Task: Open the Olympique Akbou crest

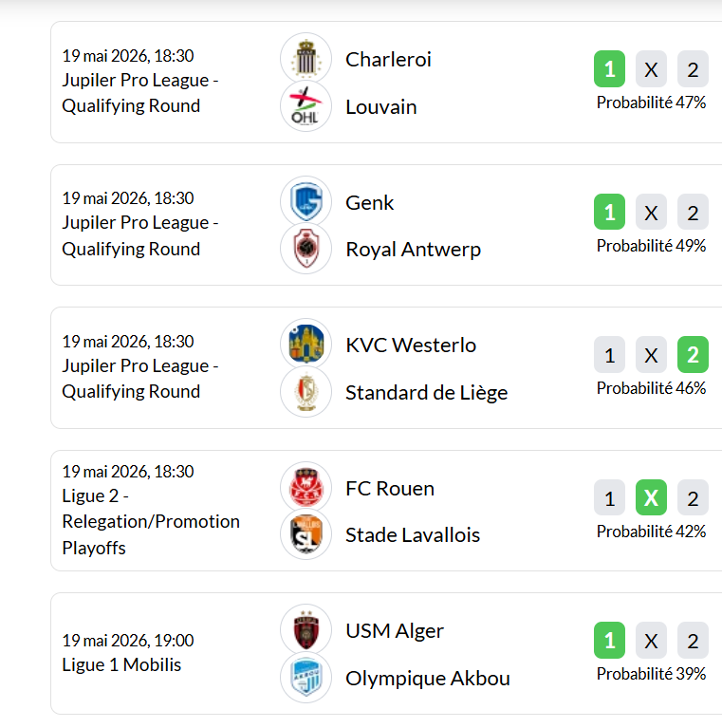Action: pyautogui.click(x=305, y=677)
